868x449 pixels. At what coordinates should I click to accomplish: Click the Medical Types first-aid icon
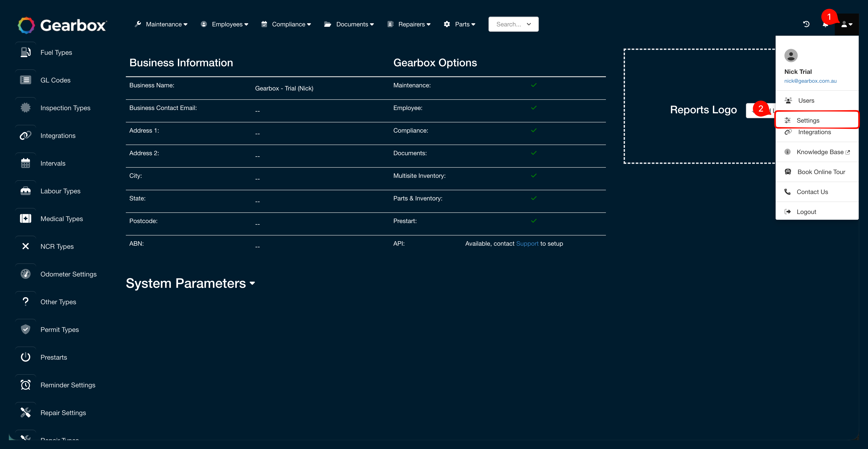click(26, 219)
